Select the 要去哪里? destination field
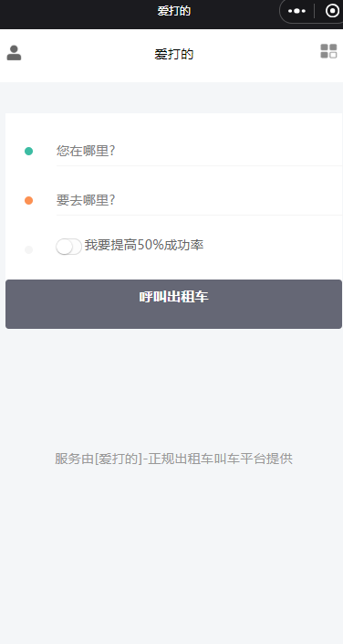This screenshot has width=343, height=644. point(199,200)
